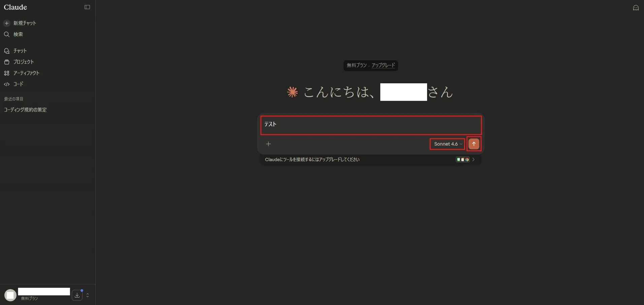The height and width of the screenshot is (305, 644).
Task: Click the download app icon in the sidebar footer
Action: (x=77, y=295)
